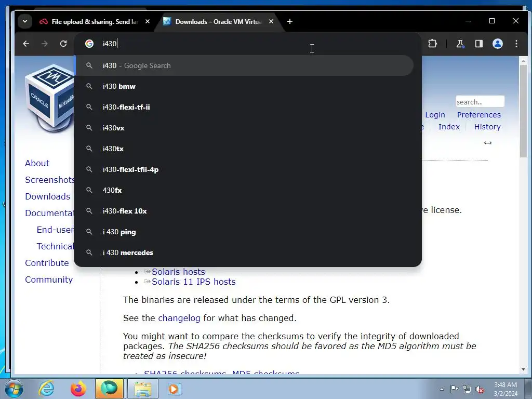Screen dimensions: 532x399
Task: Click the page width toggle arrow
Action: click(x=488, y=143)
